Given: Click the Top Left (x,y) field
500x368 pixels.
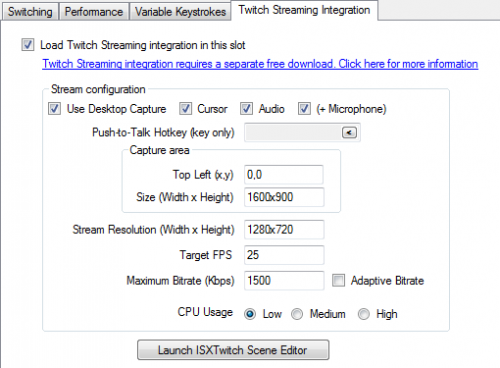Looking at the screenshot, I should (x=284, y=175).
